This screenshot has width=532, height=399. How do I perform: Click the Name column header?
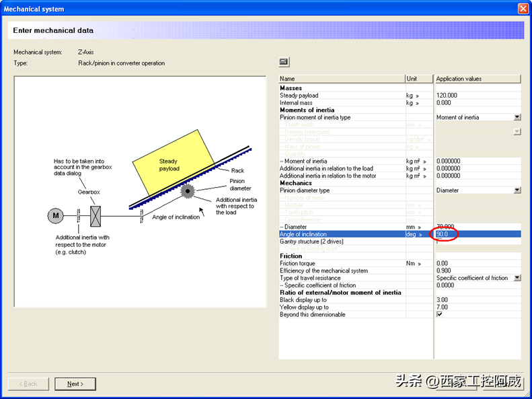pos(341,79)
